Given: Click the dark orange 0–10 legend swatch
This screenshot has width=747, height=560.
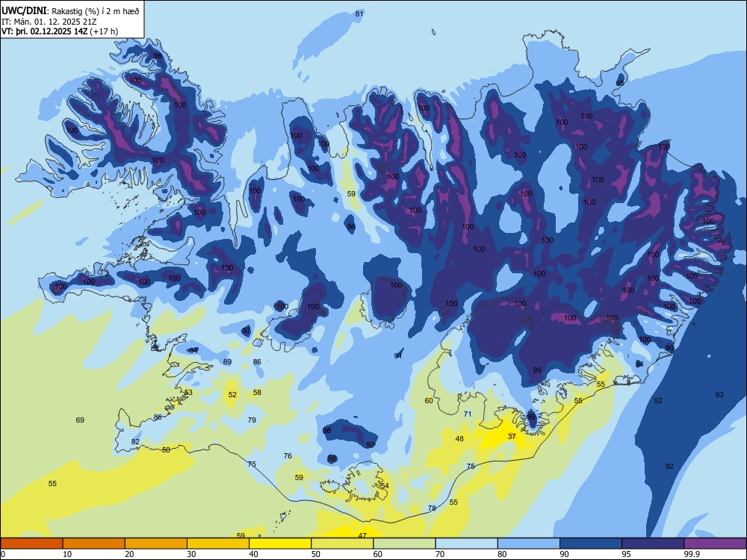Looking at the screenshot, I should (x=31, y=544).
